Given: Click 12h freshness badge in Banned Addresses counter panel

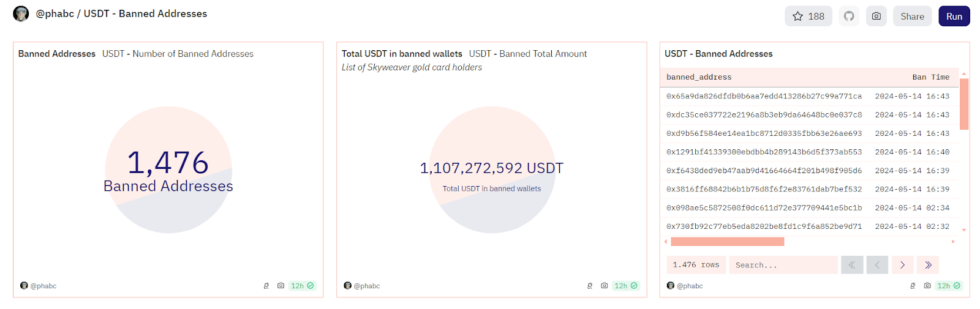Looking at the screenshot, I should [302, 286].
